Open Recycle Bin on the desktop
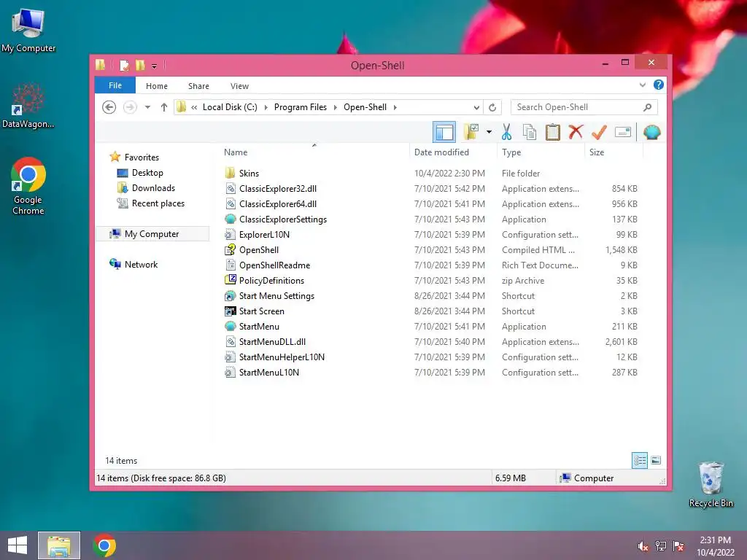Screen dimensions: 747x560 [x=711, y=484]
